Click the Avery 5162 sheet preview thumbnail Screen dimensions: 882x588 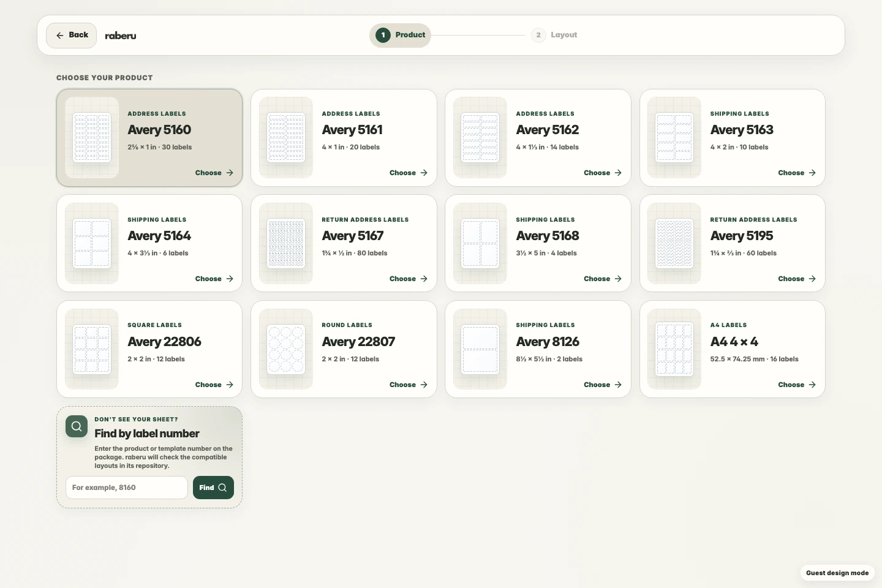tap(480, 138)
